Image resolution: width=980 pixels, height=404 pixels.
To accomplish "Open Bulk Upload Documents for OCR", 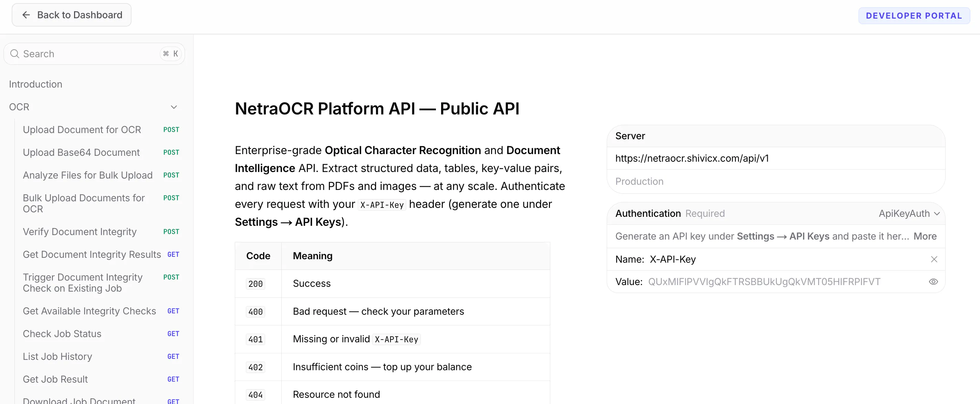I will pos(101,203).
